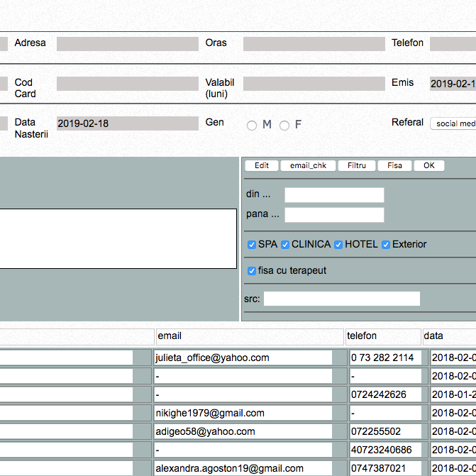Screen dimensions: 476x476
Task: Select the M gender radio button
Action: 252,126
